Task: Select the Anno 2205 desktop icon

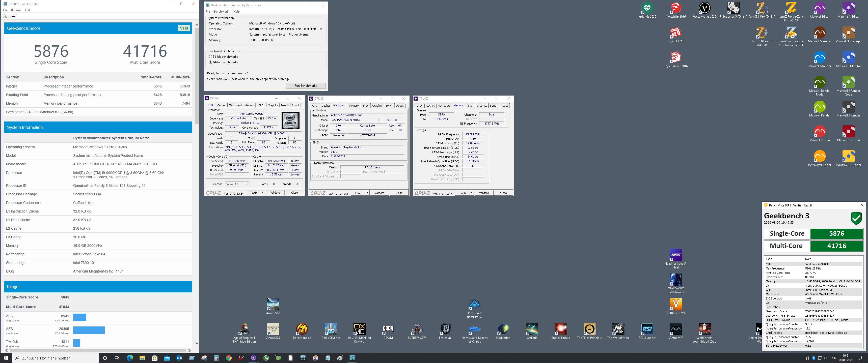Action: [x=273, y=307]
